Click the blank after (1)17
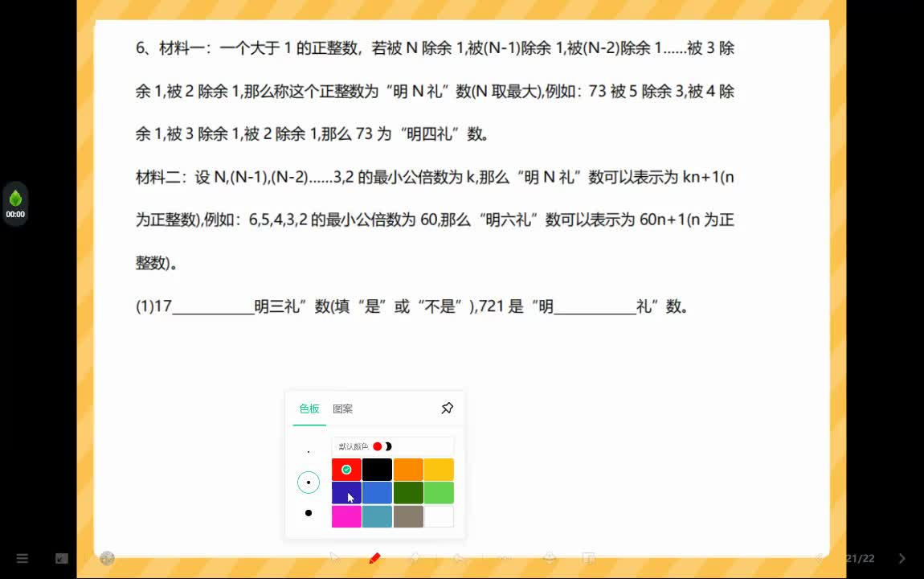This screenshot has height=579, width=924. pyautogui.click(x=213, y=307)
